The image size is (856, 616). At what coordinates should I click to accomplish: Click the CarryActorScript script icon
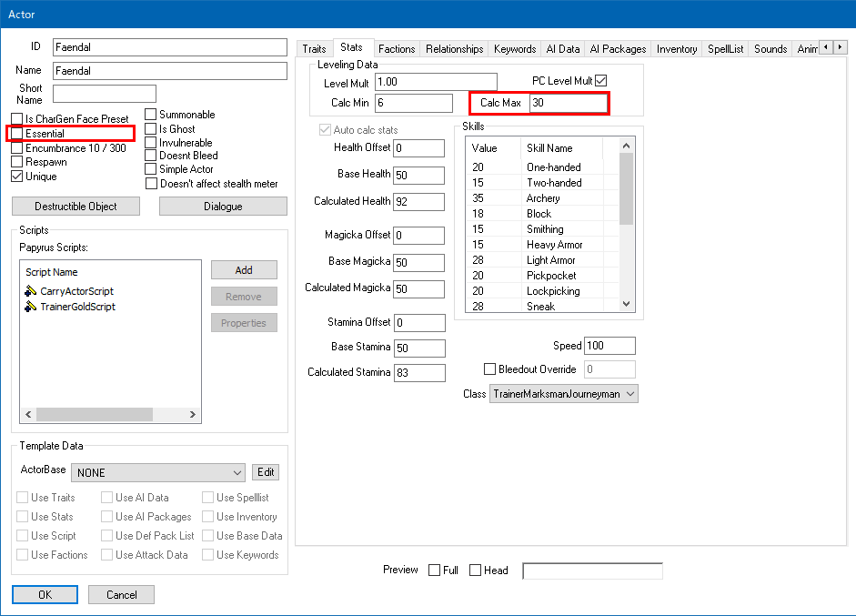pos(31,291)
